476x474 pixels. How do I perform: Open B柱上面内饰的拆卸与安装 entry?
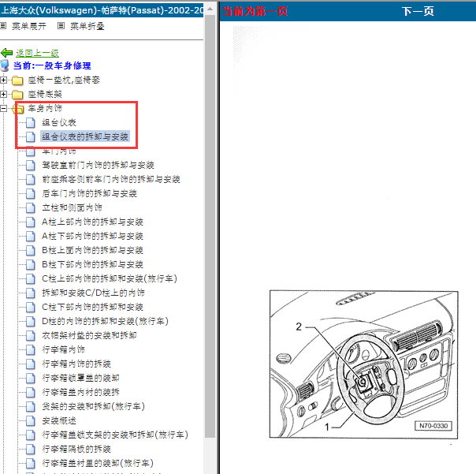tap(92, 250)
